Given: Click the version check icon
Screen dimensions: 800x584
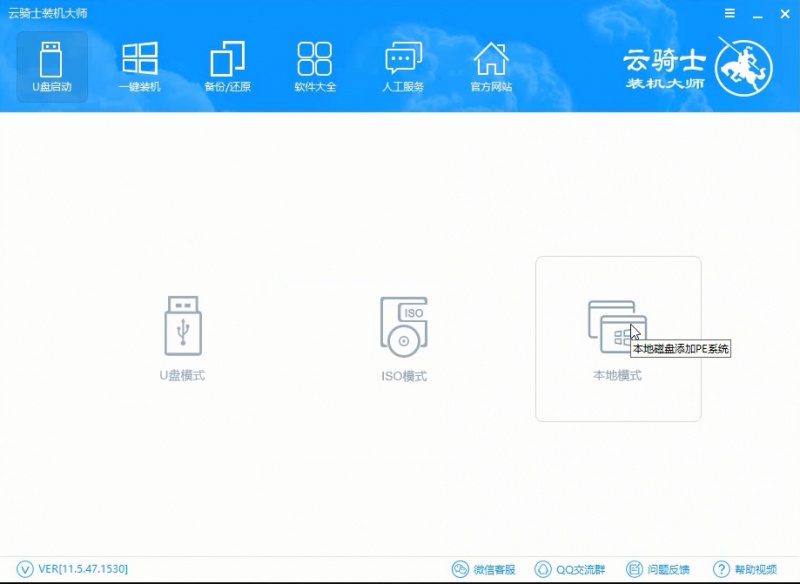Looking at the screenshot, I should pyautogui.click(x=24, y=569).
